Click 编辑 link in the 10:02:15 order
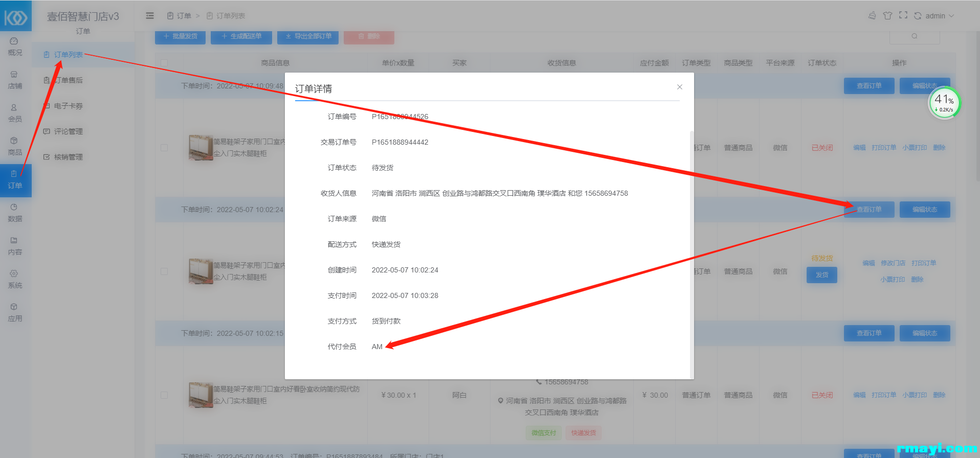This screenshot has height=458, width=980. pyautogui.click(x=859, y=395)
